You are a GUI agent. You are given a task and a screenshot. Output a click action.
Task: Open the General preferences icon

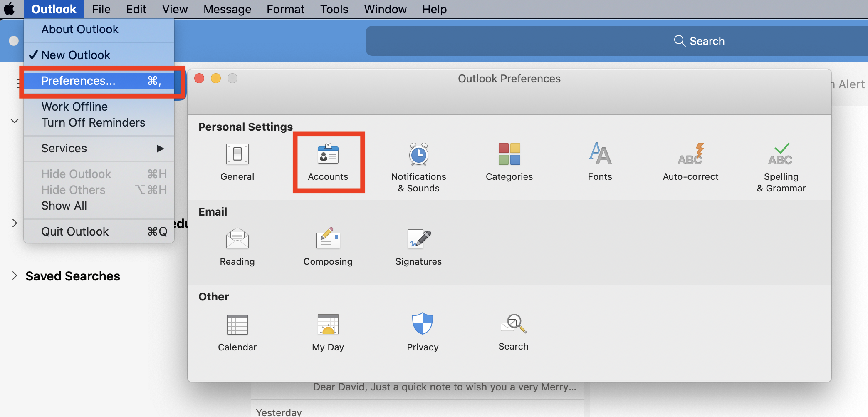point(237,162)
